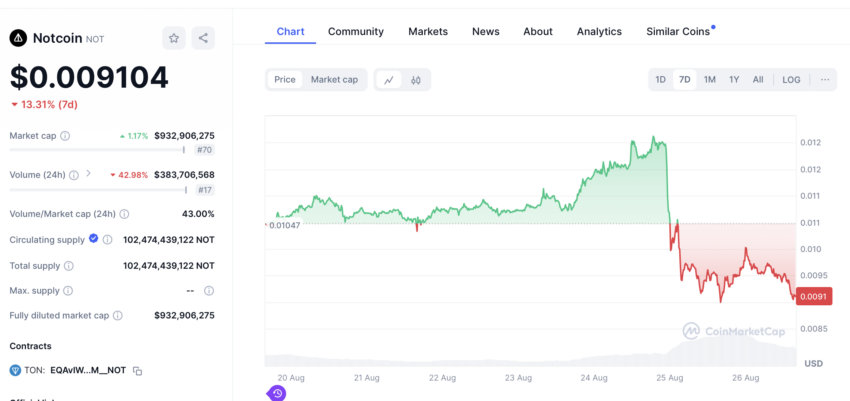Click volume rank #17 badge
850x401 pixels.
204,190
